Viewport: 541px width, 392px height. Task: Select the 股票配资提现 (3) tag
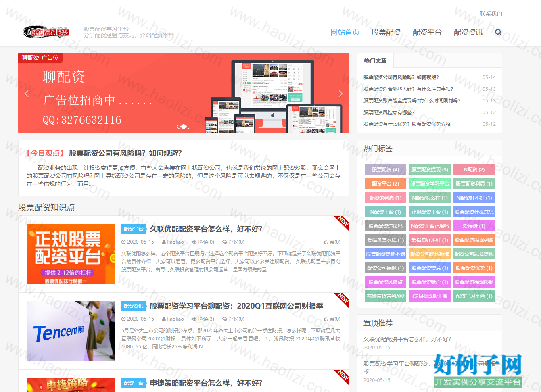point(430,170)
